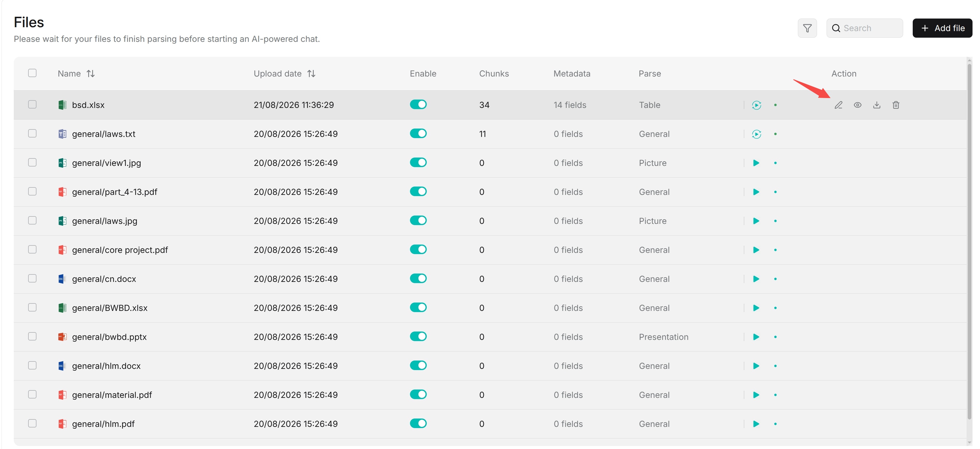Start parsing general/hlm.docx
The height and width of the screenshot is (449, 980).
click(x=756, y=366)
